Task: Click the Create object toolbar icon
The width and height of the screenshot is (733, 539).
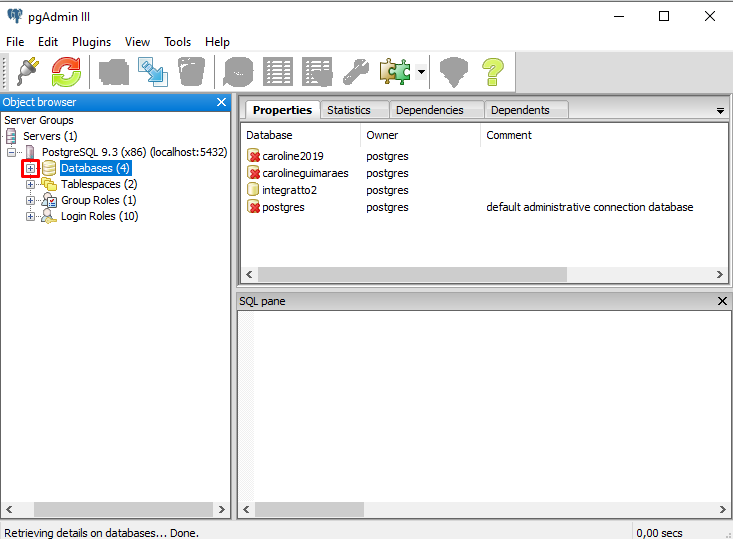Action: click(x=153, y=72)
